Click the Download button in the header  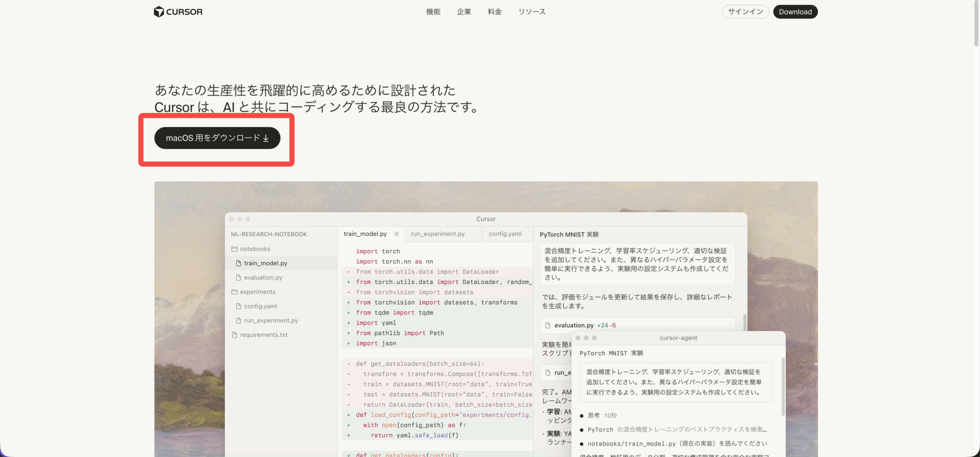795,11
